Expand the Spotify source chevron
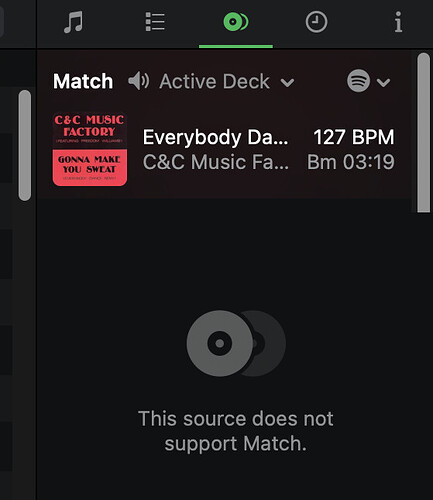 [383, 82]
